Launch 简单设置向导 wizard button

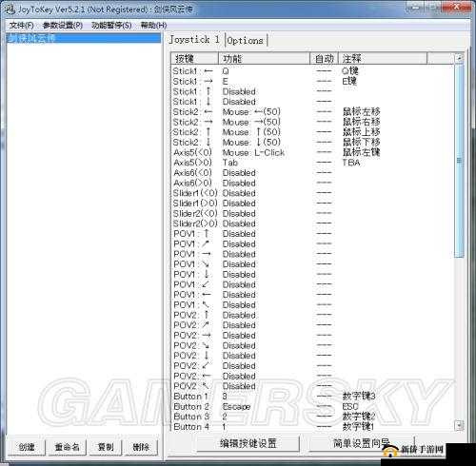coord(361,443)
